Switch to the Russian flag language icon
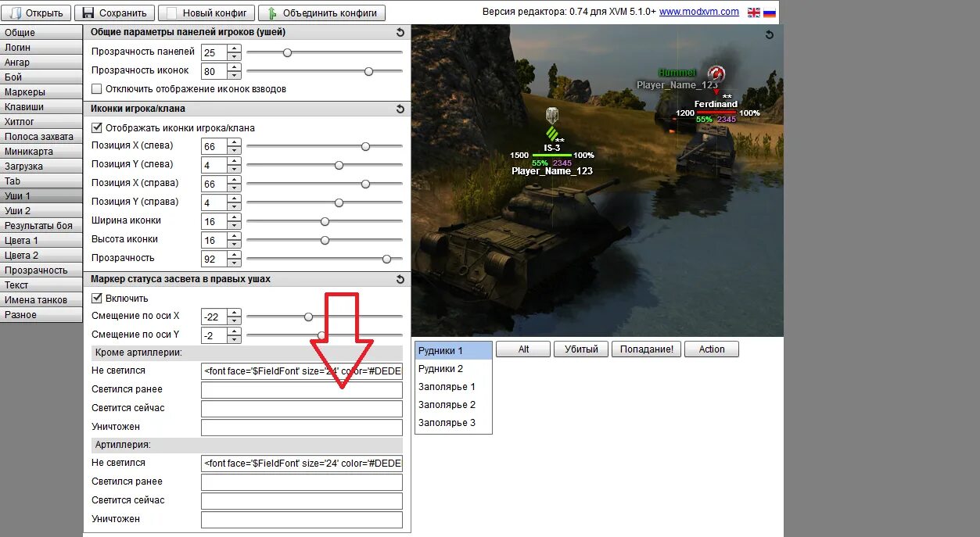This screenshot has width=980, height=537. (x=770, y=13)
